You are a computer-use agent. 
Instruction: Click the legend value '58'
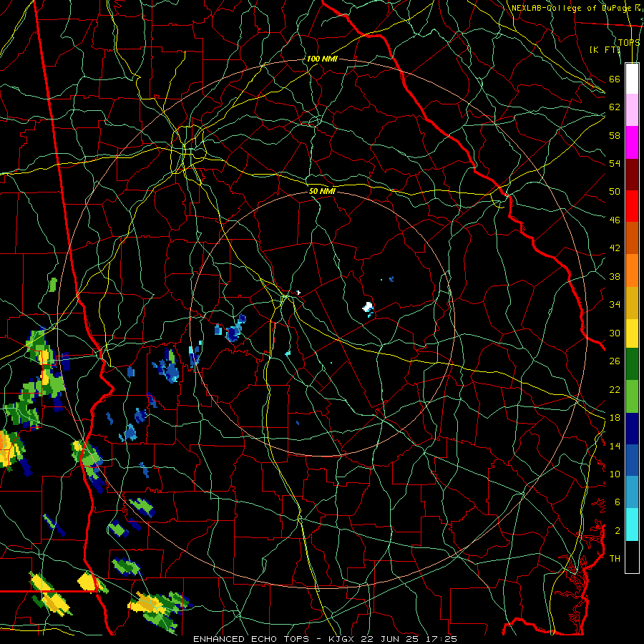615,135
